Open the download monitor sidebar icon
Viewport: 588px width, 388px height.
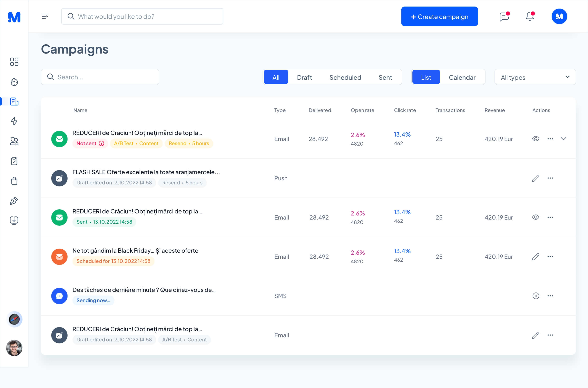(x=14, y=220)
